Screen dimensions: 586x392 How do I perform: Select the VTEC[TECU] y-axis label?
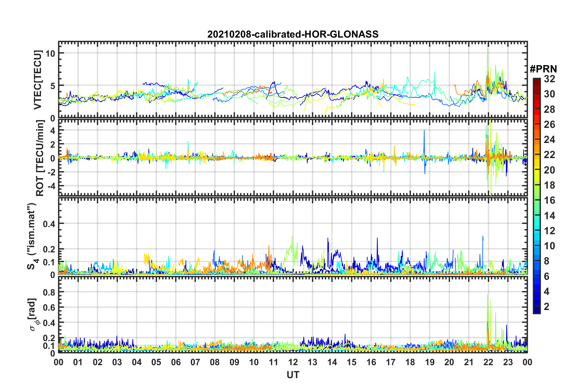coord(38,80)
